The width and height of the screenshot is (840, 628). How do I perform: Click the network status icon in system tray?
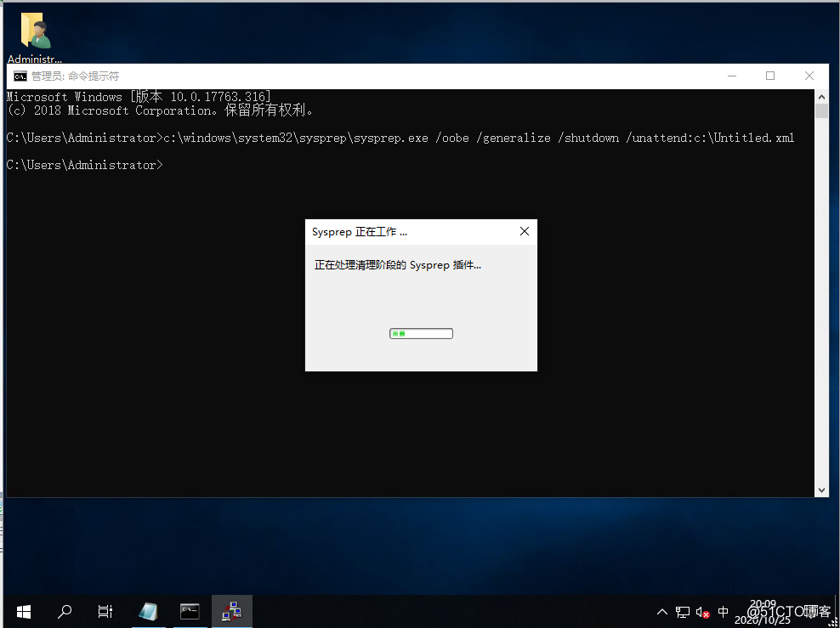tap(683, 611)
